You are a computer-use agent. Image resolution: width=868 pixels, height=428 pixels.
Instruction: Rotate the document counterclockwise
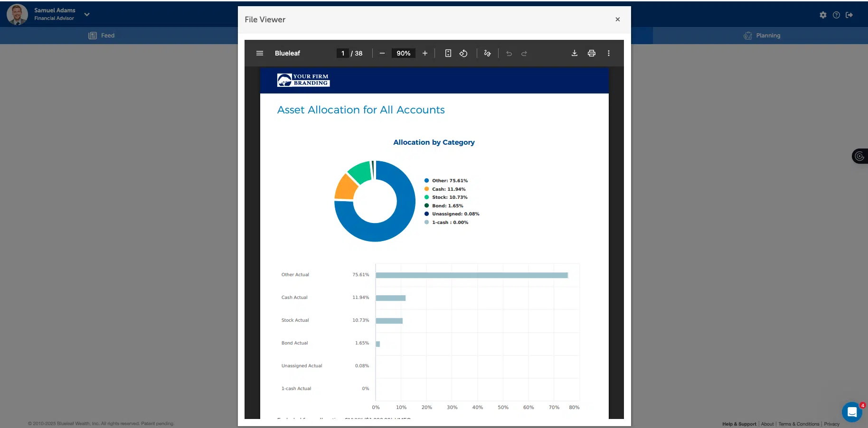pos(463,53)
